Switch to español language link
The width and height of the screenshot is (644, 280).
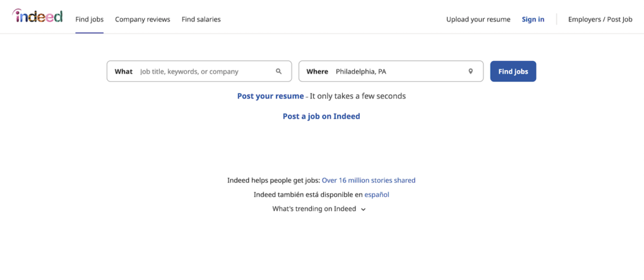tap(377, 194)
